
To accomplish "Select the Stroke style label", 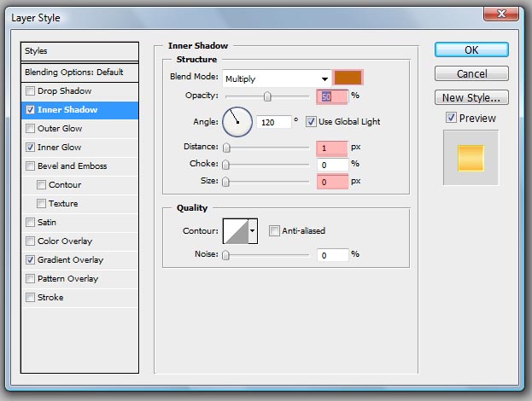I will point(50,297).
